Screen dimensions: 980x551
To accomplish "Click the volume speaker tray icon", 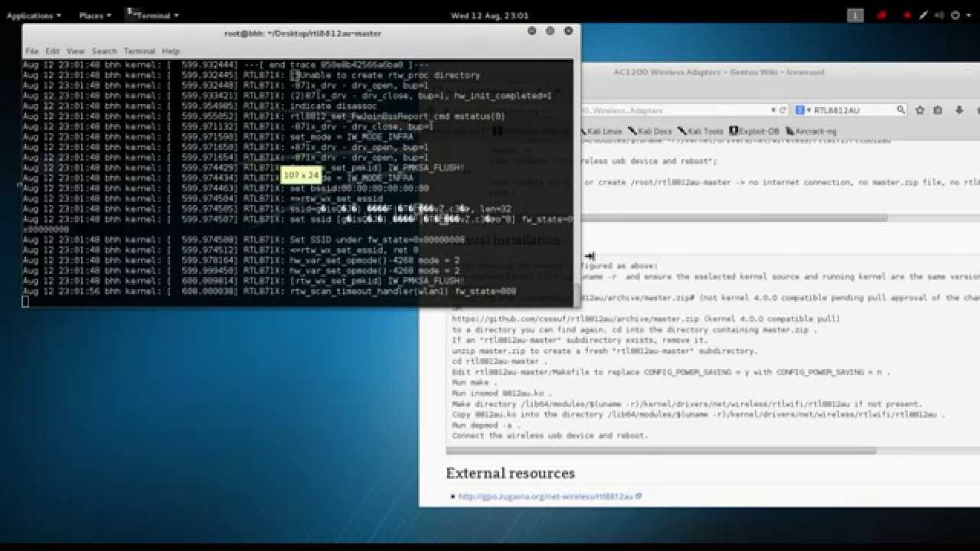I will pos(939,15).
